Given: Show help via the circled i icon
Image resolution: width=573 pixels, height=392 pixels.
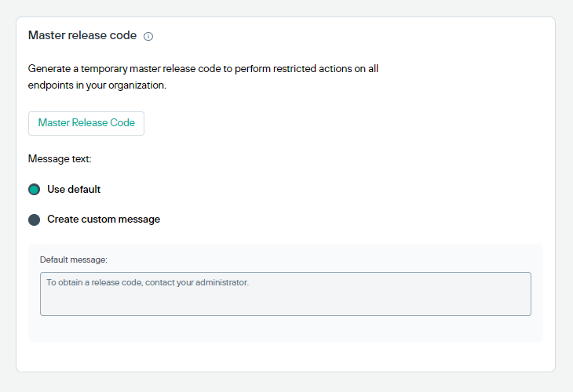Looking at the screenshot, I should [x=148, y=36].
